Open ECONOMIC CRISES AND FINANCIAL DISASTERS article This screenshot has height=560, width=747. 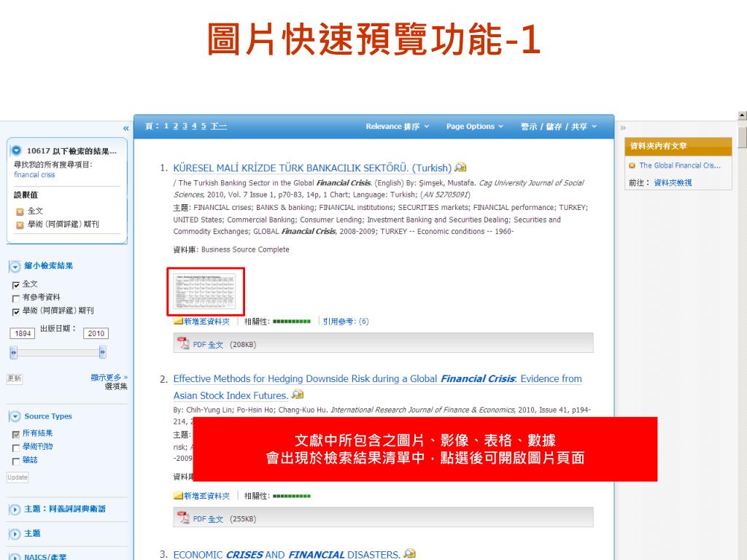point(286,555)
